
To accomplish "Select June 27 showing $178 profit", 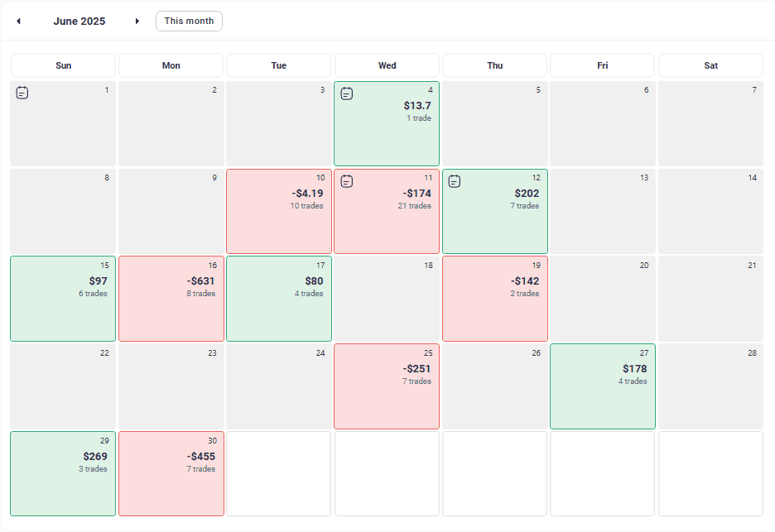I will (x=603, y=386).
